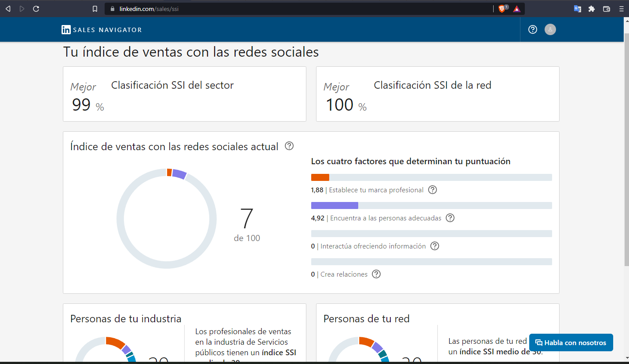Open the profile avatar menu
Image resolution: width=629 pixels, height=364 pixels.
coord(550,29)
